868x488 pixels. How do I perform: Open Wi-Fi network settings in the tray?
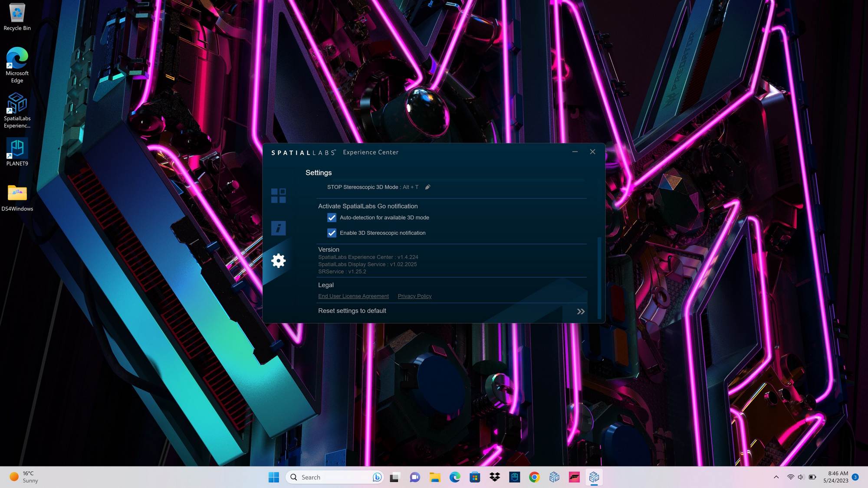click(791, 477)
